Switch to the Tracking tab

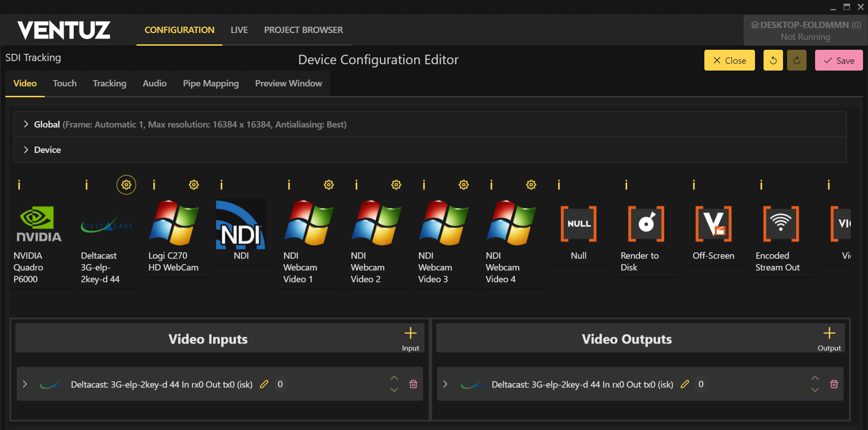tap(109, 84)
